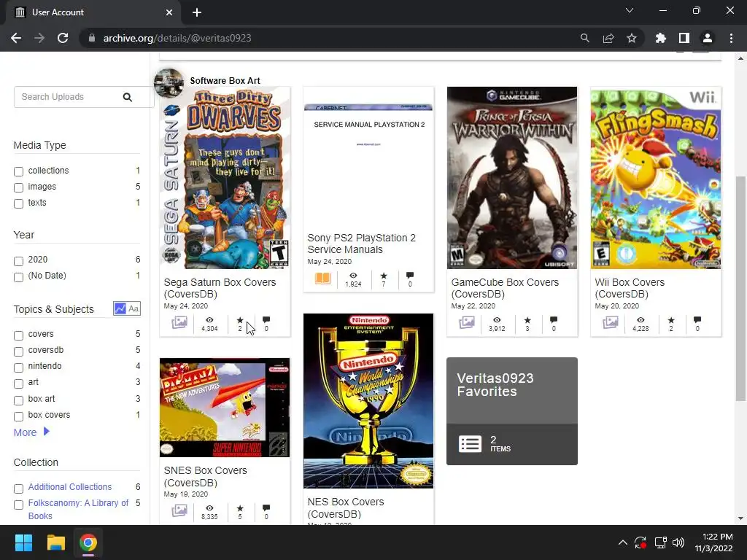Click Wii Box Covers image media icon
Screen dimensions: 747x560
pos(611,323)
